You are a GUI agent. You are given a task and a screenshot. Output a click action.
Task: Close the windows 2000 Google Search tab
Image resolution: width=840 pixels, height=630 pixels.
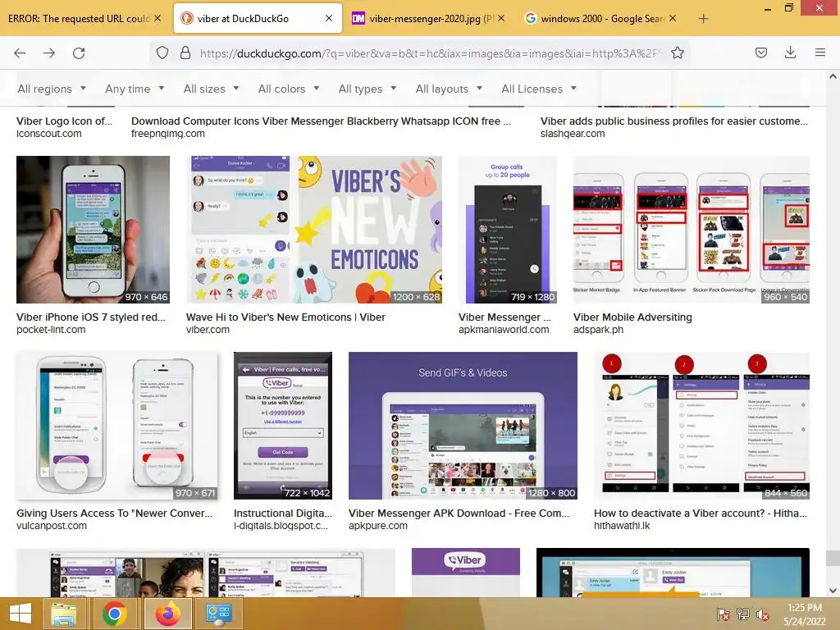[x=673, y=18]
